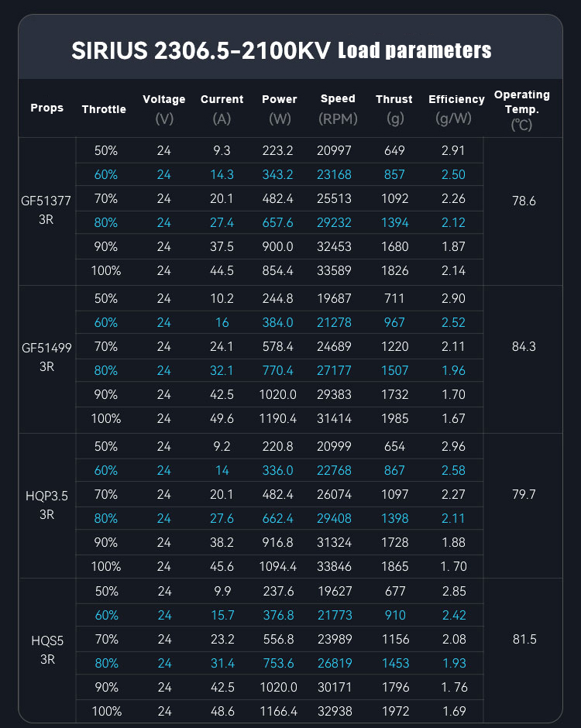581x728 pixels.
Task: Click the 1972 thrust value
Action: [x=394, y=711]
